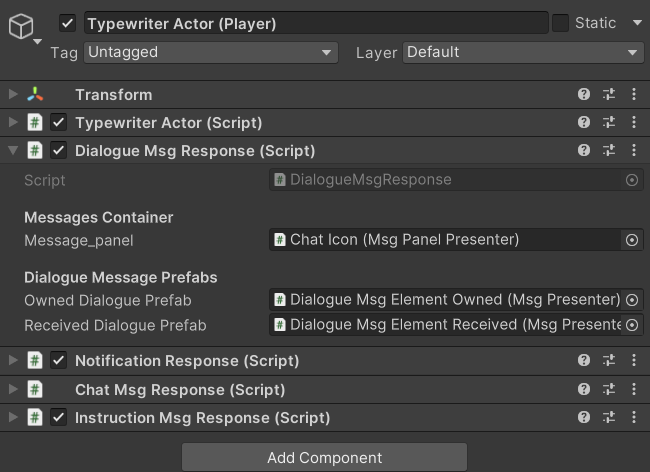Click the Dialogue Message Prefabs header text
Viewport: 650px width, 472px height.
pyautogui.click(x=121, y=278)
